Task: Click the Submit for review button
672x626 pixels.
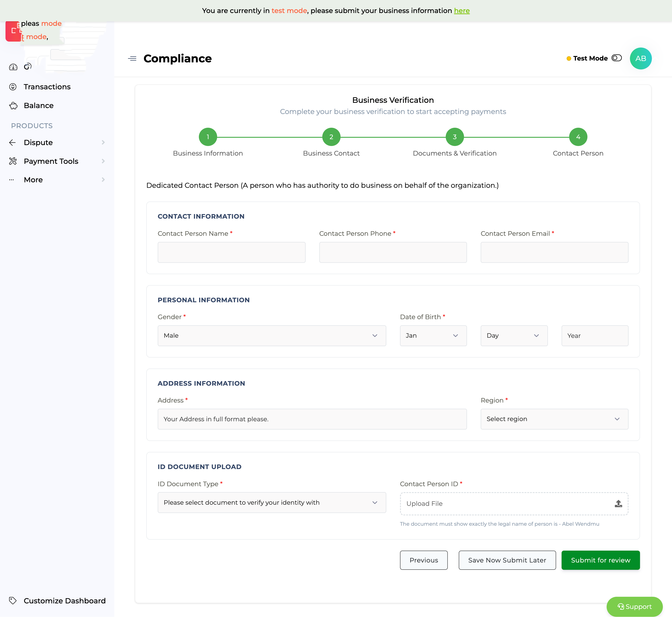Action: (600, 560)
